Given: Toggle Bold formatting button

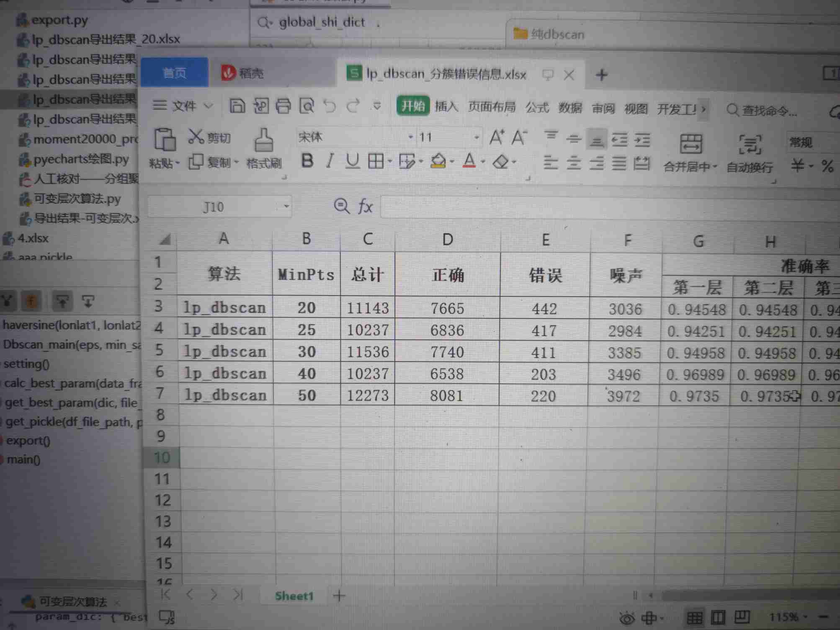Looking at the screenshot, I should [307, 161].
